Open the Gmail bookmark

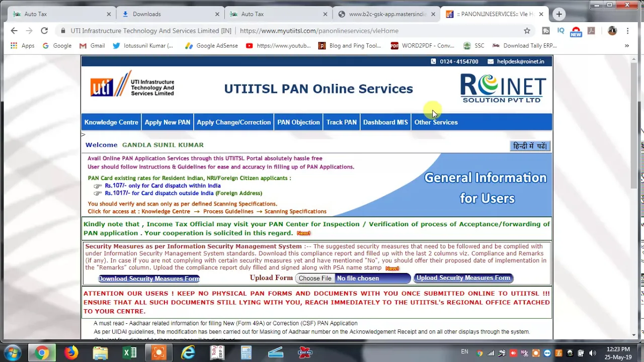coord(92,46)
